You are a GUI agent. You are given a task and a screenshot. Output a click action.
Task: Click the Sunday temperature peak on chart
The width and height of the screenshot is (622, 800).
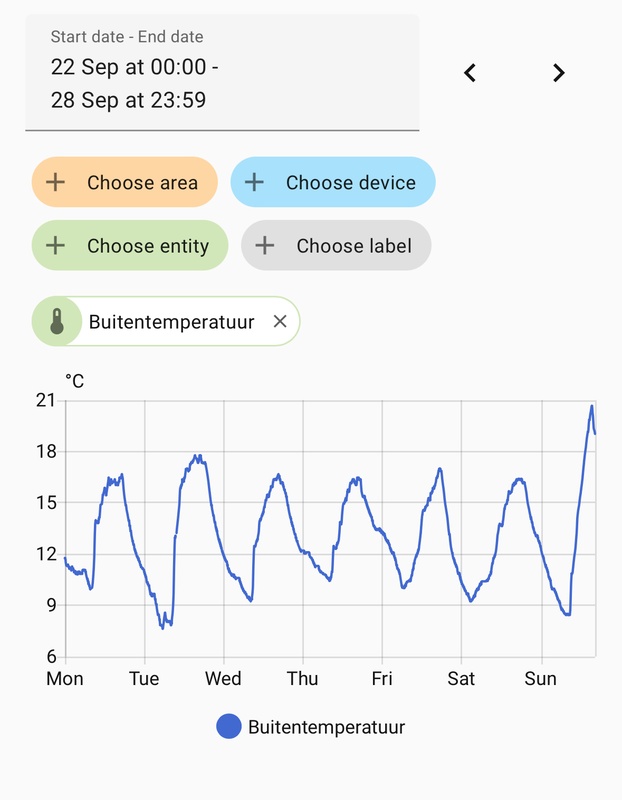click(x=591, y=406)
